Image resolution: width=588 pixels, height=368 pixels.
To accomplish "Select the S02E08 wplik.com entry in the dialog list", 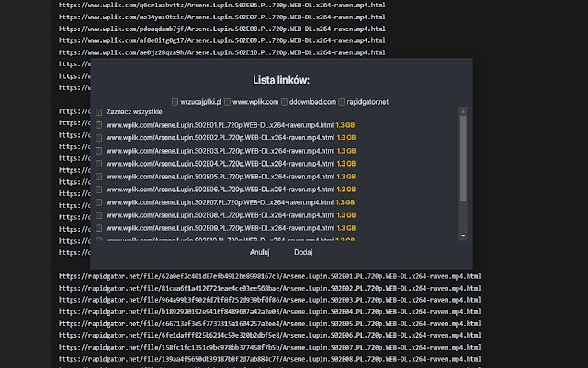I will (x=220, y=215).
